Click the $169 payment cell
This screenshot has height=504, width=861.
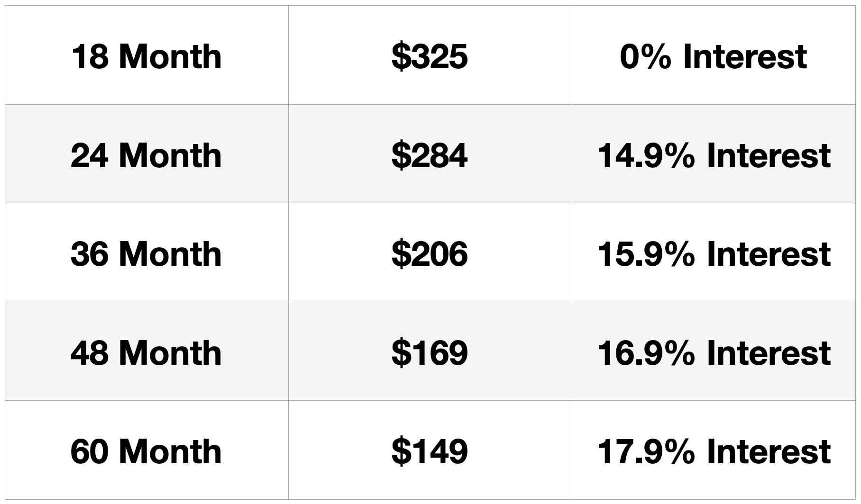tap(430, 352)
